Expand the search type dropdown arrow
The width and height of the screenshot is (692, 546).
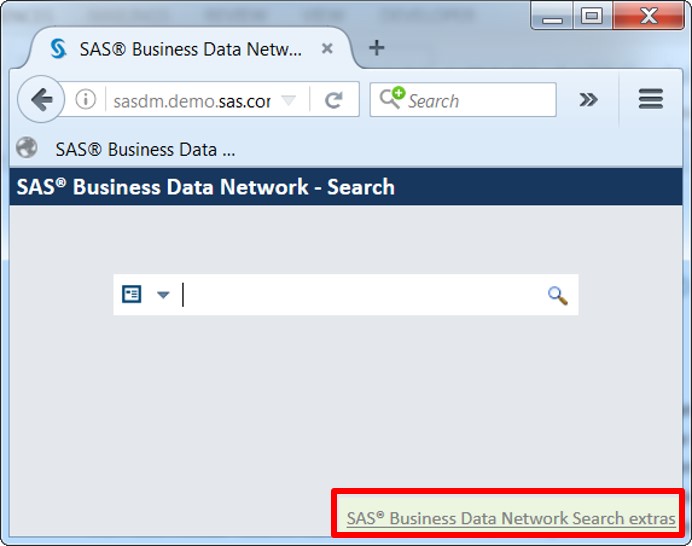click(x=163, y=295)
